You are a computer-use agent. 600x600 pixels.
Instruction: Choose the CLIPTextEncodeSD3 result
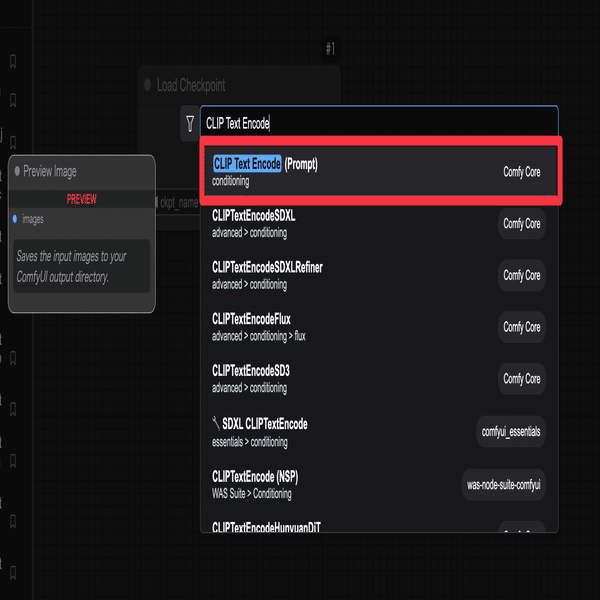[379, 379]
